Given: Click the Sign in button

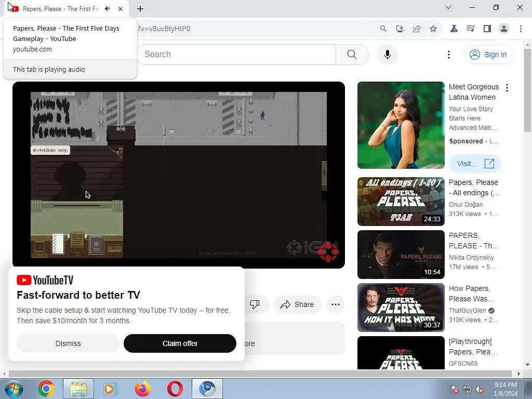Looking at the screenshot, I should 488,55.
